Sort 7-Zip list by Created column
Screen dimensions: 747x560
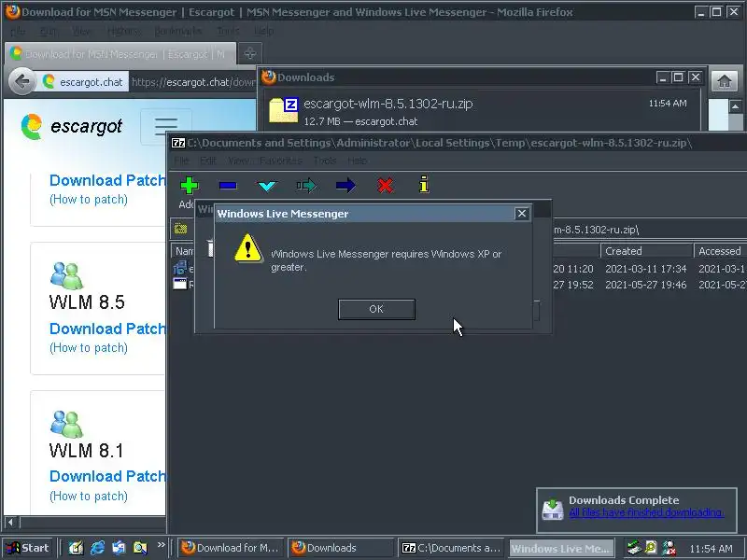point(646,251)
